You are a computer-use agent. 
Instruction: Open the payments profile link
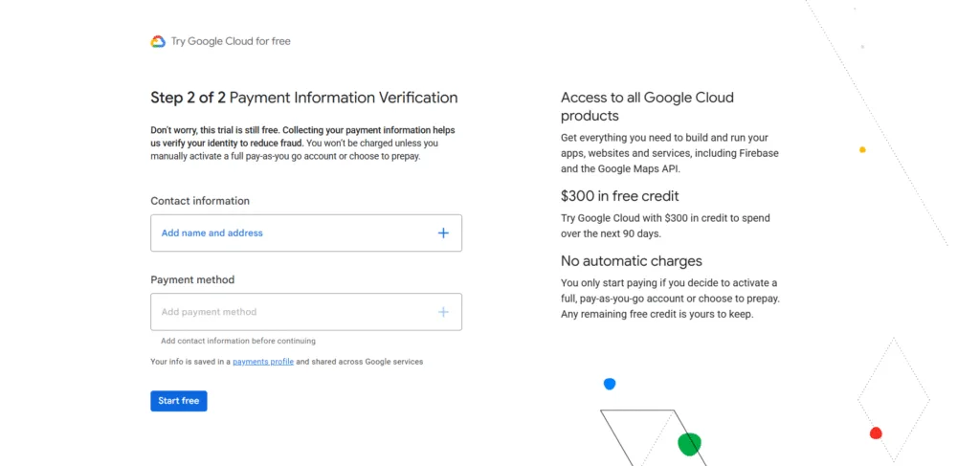(x=263, y=362)
